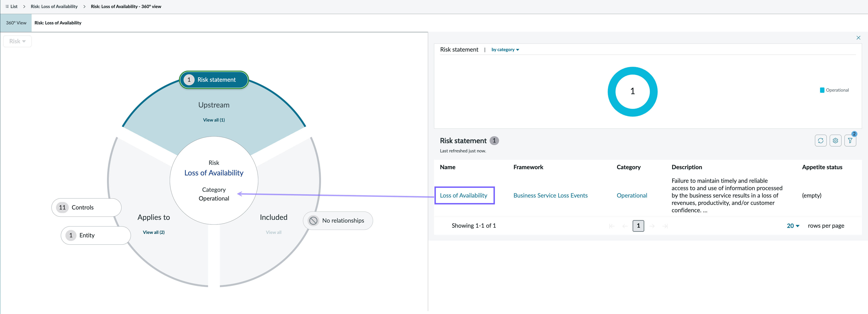Close the Risk statement side panel
Image resolution: width=868 pixels, height=314 pixels.
click(x=858, y=38)
